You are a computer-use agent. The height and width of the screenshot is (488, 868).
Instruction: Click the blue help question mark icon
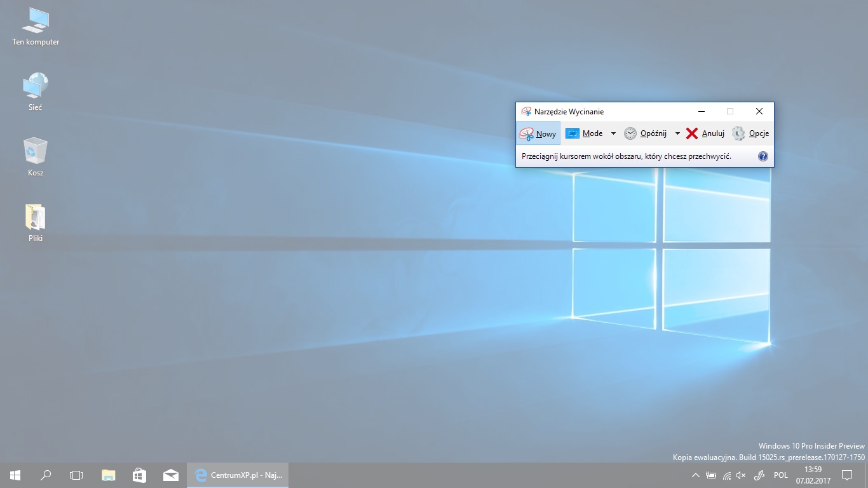click(763, 156)
